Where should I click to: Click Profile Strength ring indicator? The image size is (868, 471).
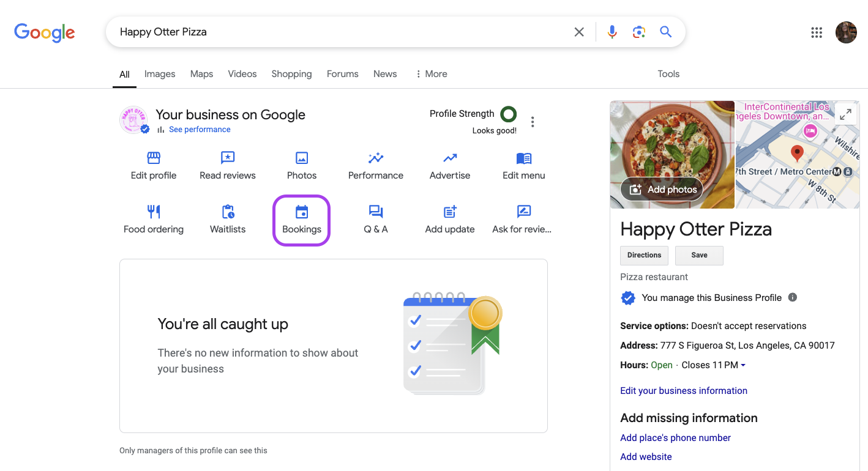click(x=509, y=114)
